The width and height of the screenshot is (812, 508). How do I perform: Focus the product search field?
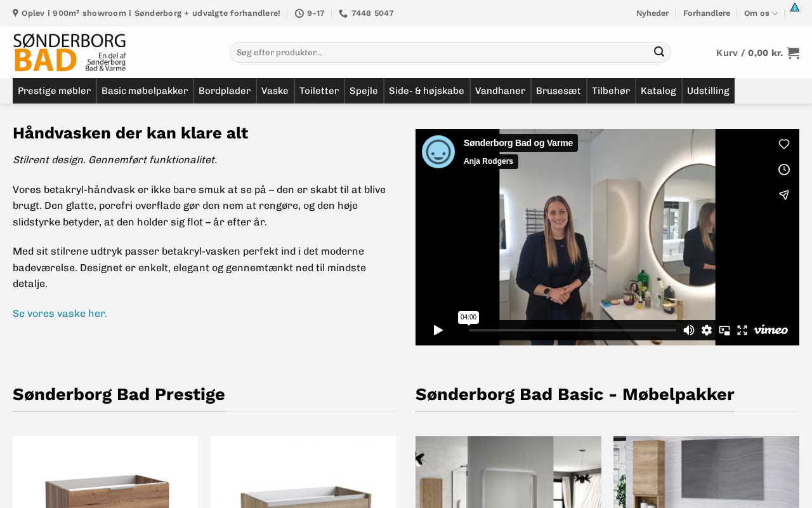tap(441, 52)
